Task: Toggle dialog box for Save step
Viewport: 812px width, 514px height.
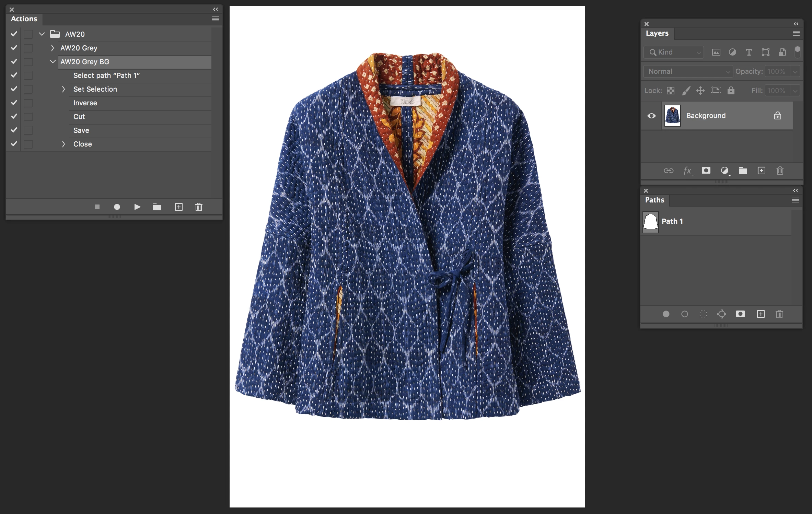Action: [28, 130]
